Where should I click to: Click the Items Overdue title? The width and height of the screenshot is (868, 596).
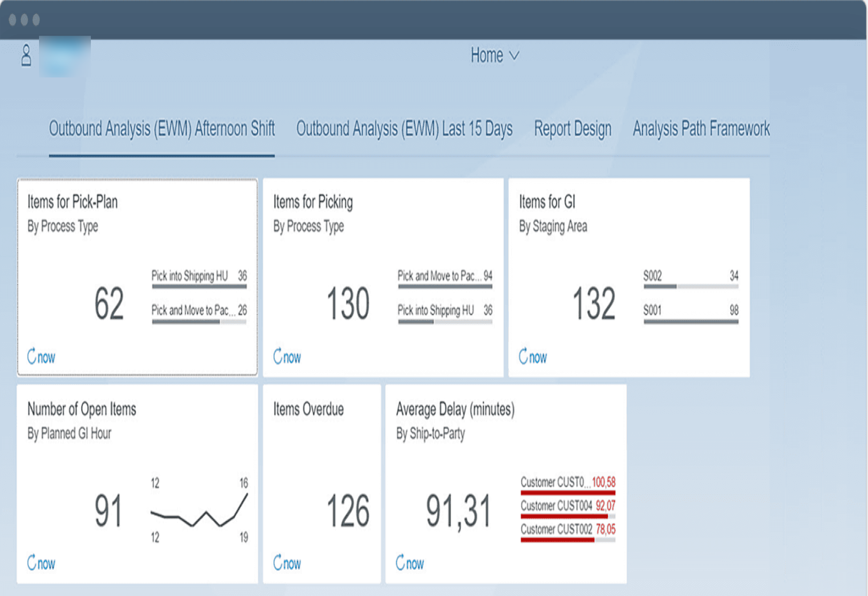click(x=308, y=409)
